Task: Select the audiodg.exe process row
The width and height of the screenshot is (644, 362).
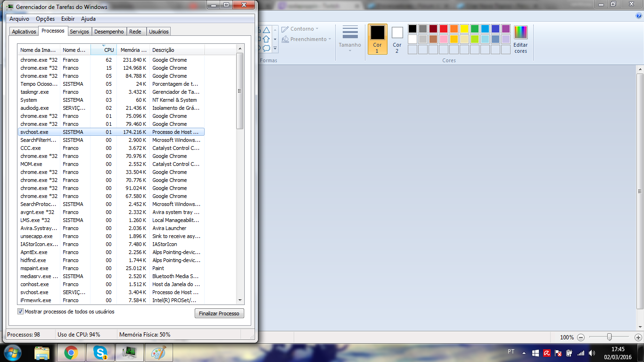Action: pyautogui.click(x=111, y=108)
